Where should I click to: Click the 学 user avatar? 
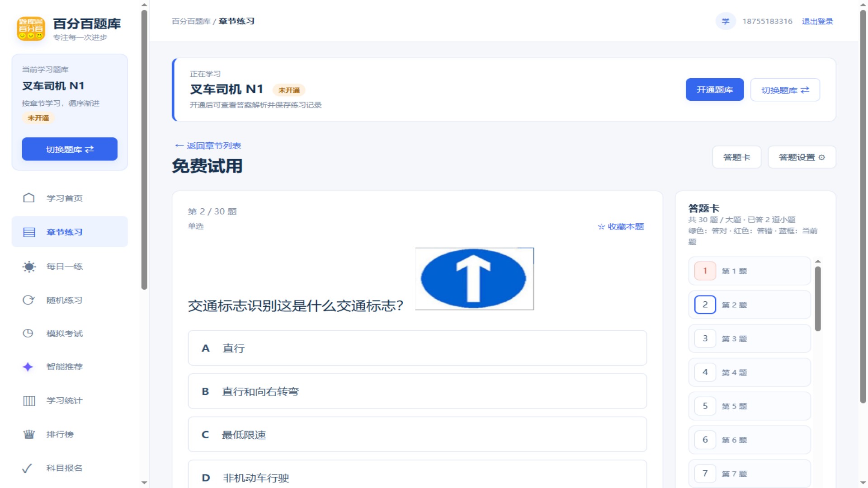726,21
